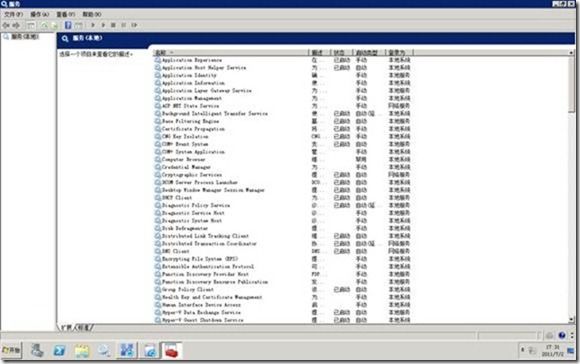
Task: Click the services list scrollbar up arrow
Action: (571, 53)
